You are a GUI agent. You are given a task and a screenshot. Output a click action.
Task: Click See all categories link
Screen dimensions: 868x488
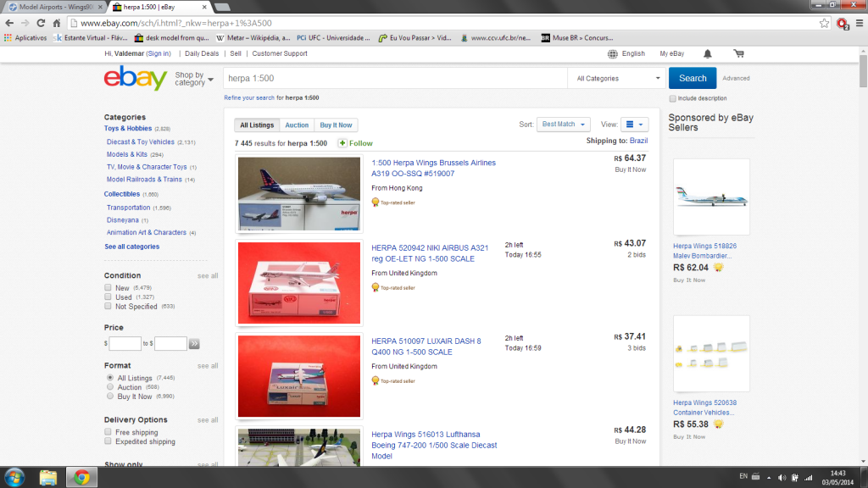pyautogui.click(x=131, y=247)
